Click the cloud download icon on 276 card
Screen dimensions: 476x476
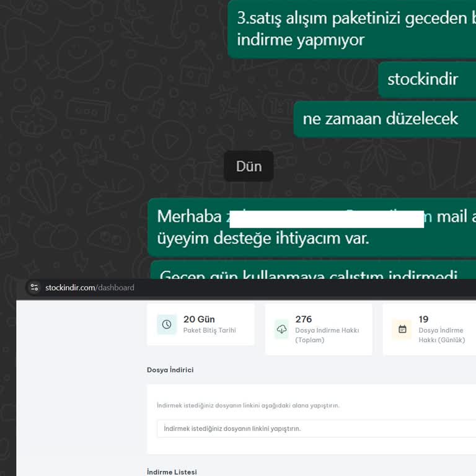coord(282,329)
